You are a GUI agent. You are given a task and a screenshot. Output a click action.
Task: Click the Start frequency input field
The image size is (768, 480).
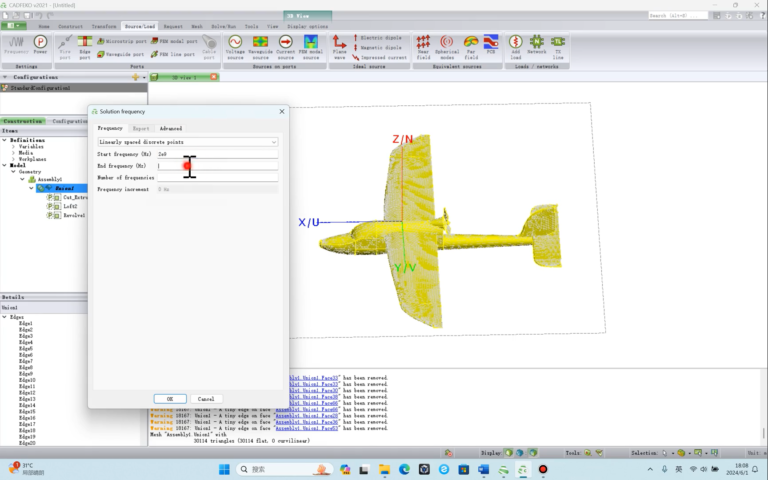click(x=217, y=154)
